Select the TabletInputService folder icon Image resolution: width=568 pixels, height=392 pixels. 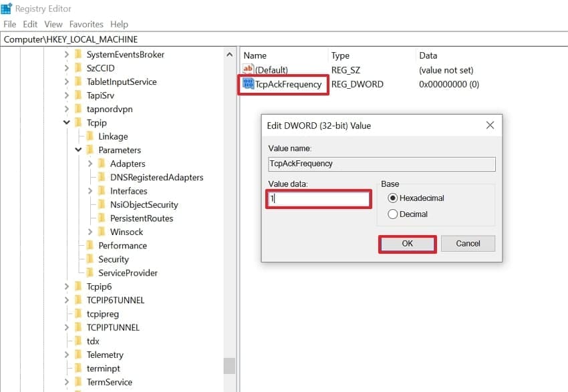(x=78, y=81)
